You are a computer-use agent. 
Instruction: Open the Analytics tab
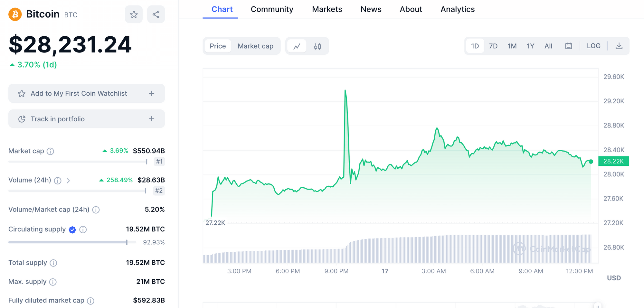pos(458,9)
